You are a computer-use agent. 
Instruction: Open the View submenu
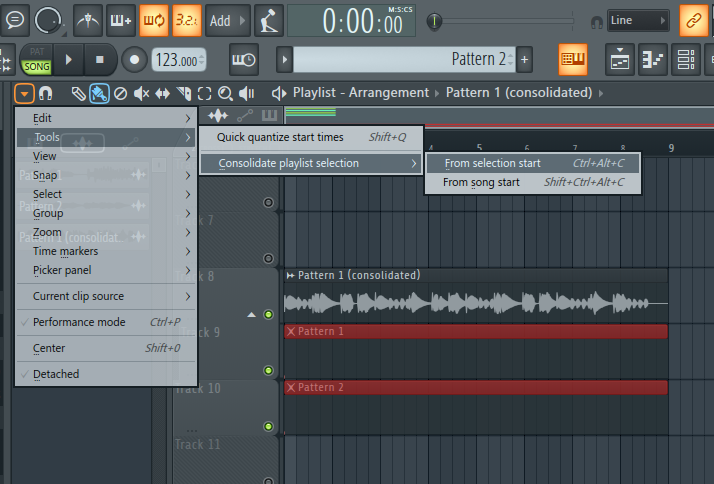107,156
